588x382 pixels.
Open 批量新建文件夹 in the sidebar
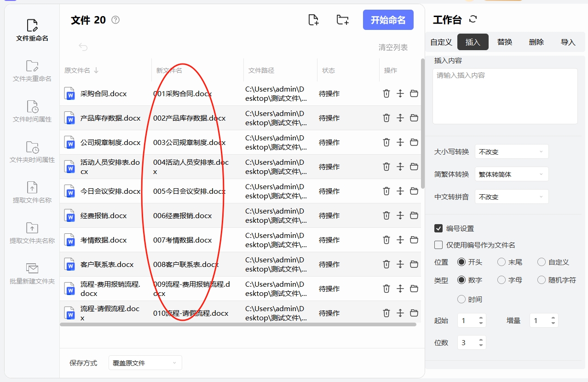[x=32, y=273]
